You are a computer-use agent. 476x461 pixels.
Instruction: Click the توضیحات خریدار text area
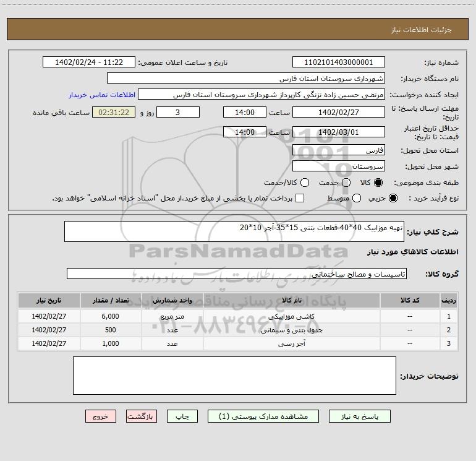234,376
